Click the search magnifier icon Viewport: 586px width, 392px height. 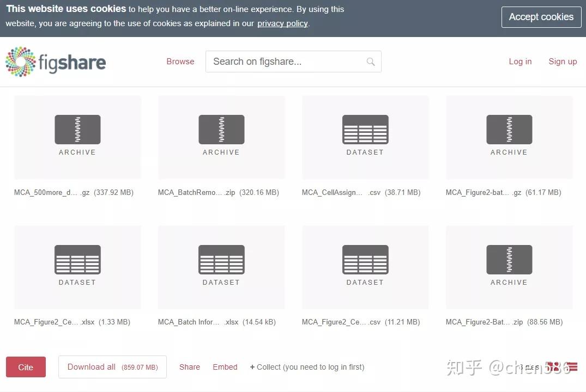(x=371, y=62)
